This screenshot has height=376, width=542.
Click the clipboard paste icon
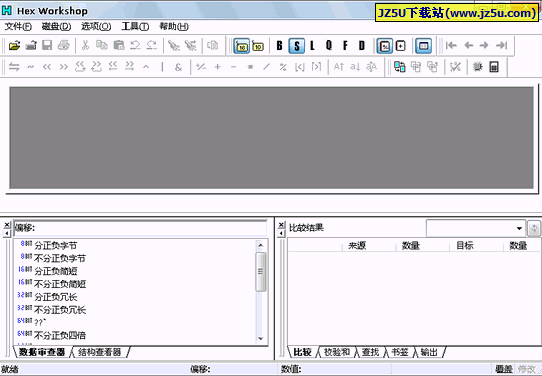click(119, 45)
